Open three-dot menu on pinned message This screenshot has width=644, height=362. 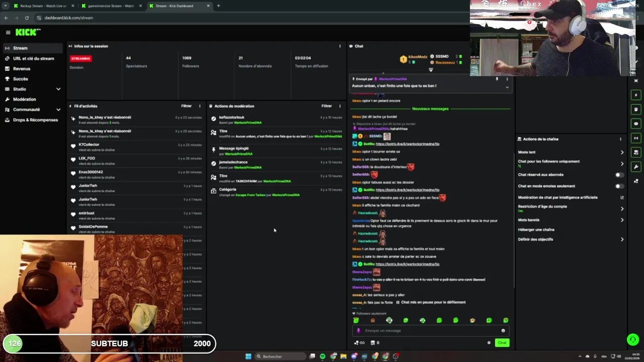(x=507, y=79)
